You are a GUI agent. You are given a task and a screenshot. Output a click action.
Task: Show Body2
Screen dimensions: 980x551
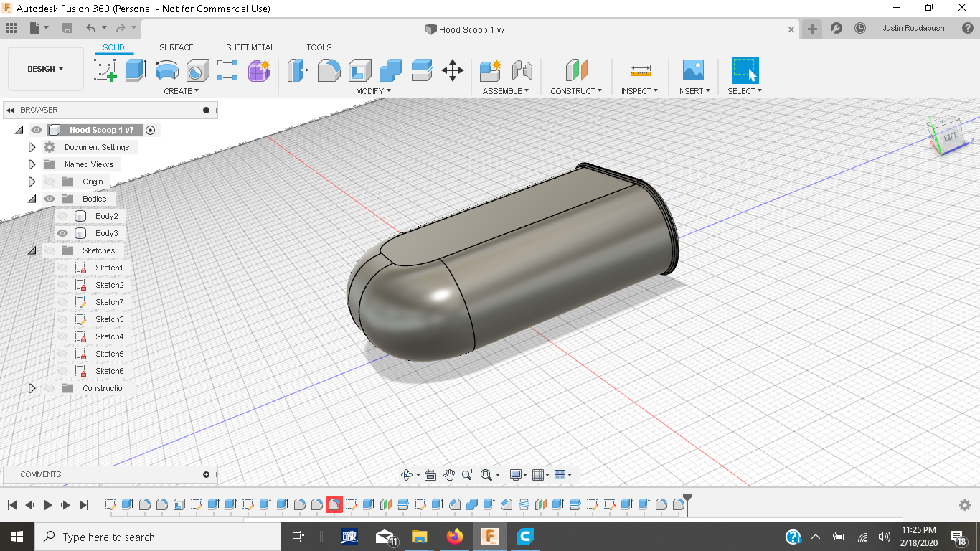point(62,216)
